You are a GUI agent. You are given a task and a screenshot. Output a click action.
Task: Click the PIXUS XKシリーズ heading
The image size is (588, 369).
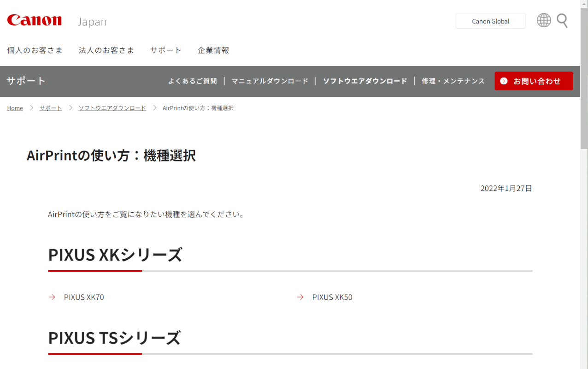[x=115, y=255]
